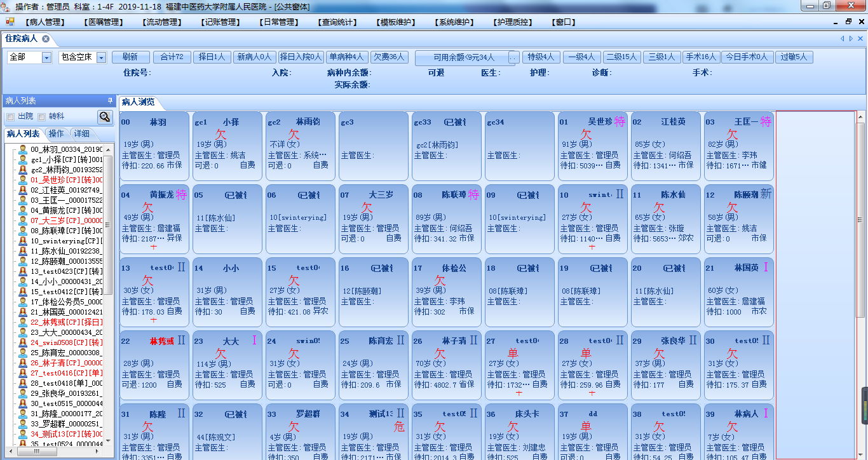Viewport: 868px width, 460px height.
Task: Click the ellipsis button next to 可用余额
Action: tap(513, 58)
